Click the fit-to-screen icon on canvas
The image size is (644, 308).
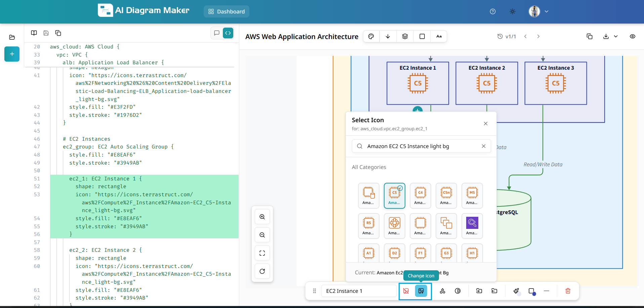(262, 253)
